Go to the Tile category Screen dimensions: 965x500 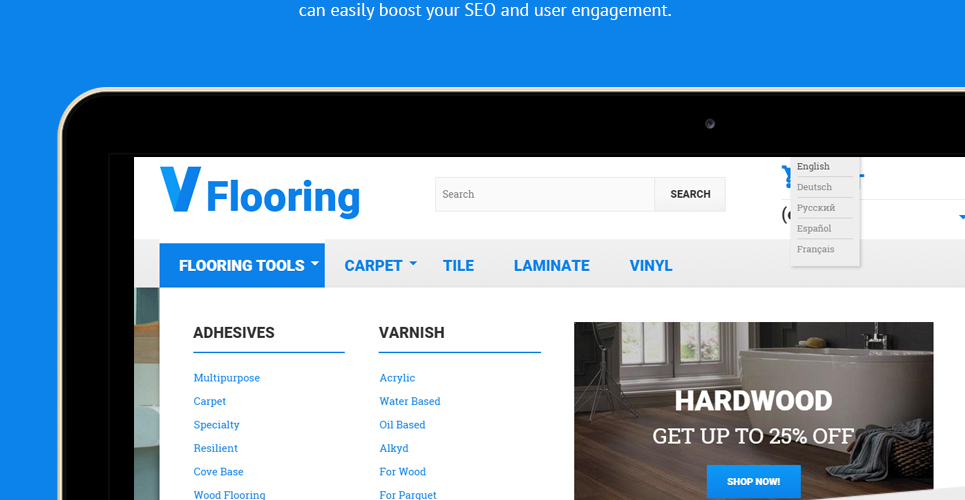coord(458,265)
